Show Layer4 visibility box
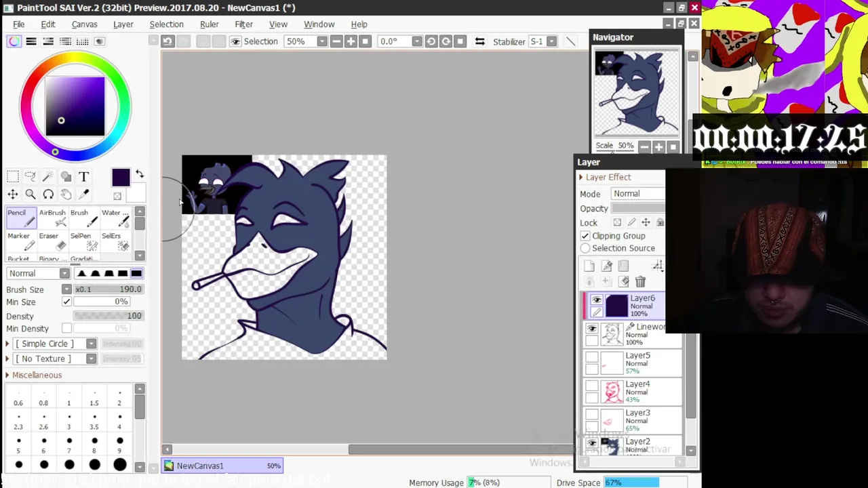The image size is (868, 488). [x=592, y=386]
